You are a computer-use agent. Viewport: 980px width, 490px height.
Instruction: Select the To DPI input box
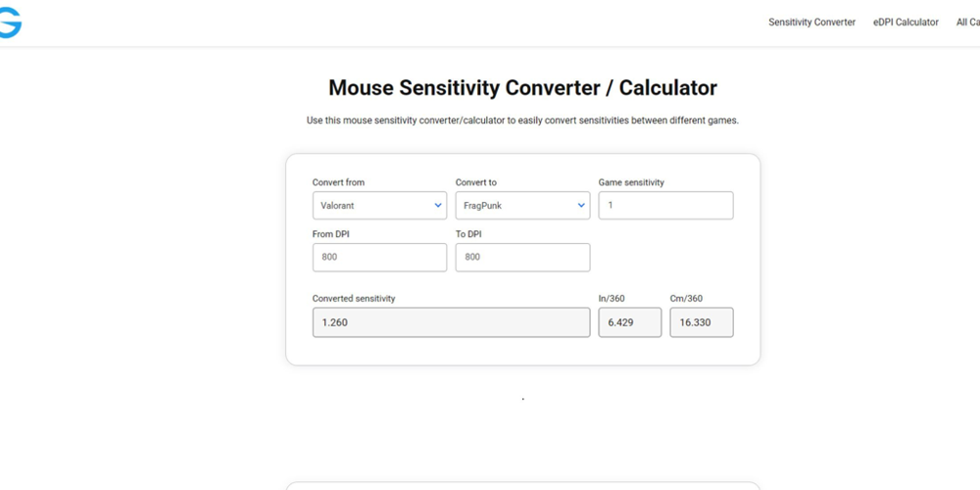tap(522, 258)
